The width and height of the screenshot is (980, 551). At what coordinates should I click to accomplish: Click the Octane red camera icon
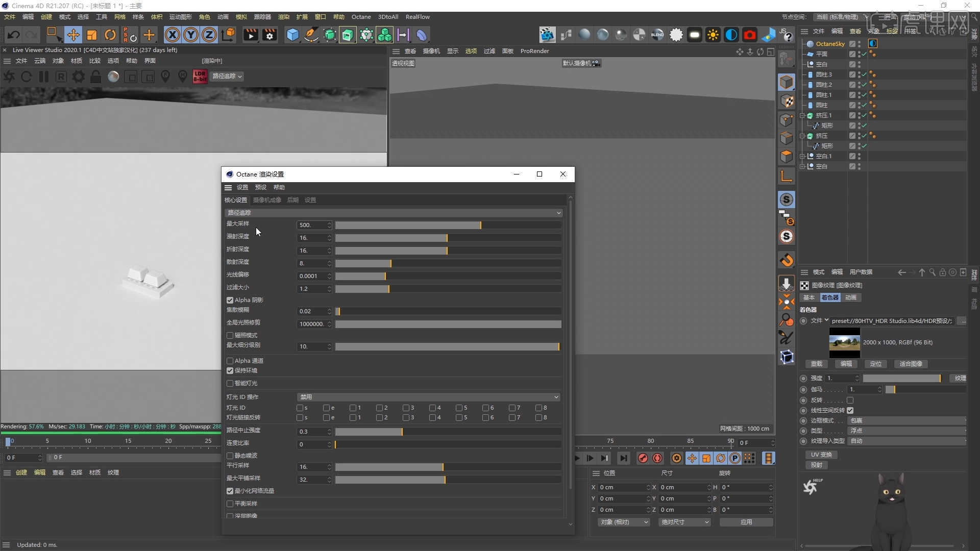click(749, 35)
